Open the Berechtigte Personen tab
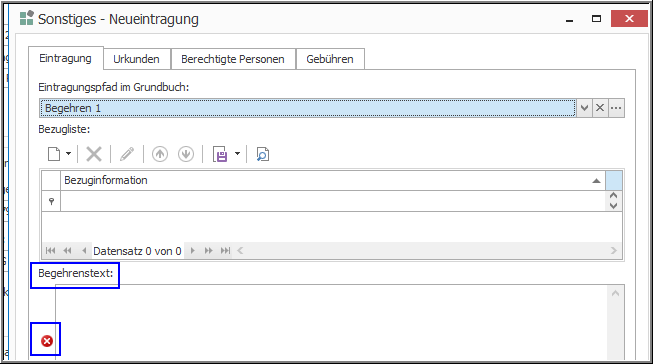Viewport: 653px width, 364px height. 233,59
